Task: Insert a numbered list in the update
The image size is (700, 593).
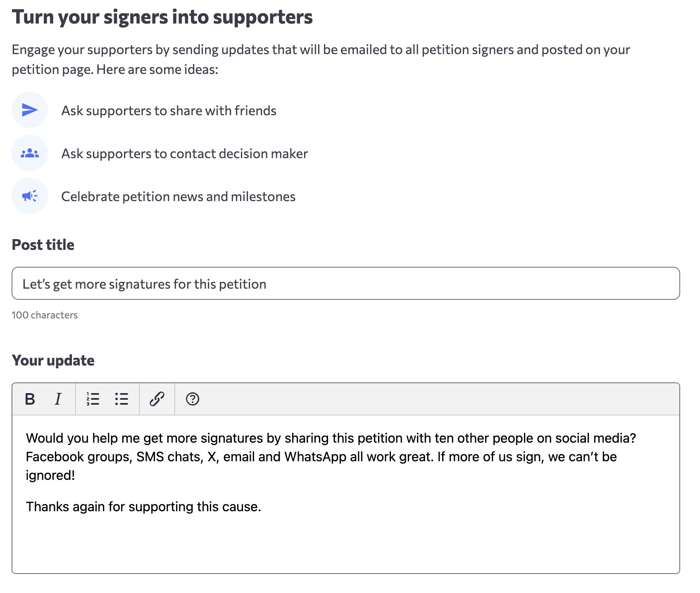Action: [93, 399]
